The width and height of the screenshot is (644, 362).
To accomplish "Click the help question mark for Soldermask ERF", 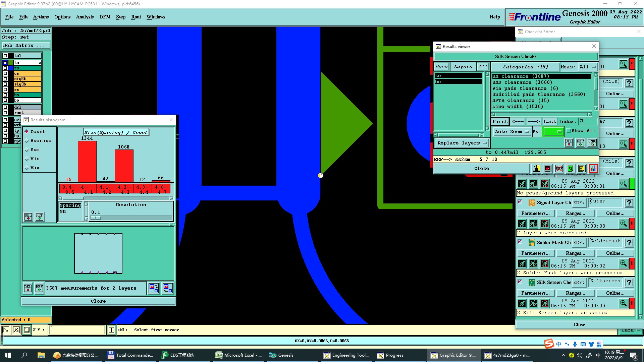I will click(x=629, y=243).
